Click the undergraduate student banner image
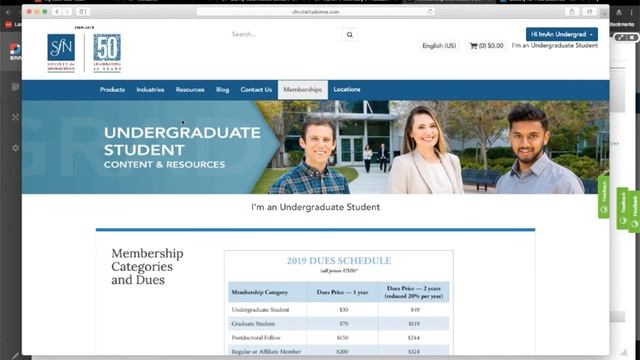The width and height of the screenshot is (640, 360). coord(316,147)
